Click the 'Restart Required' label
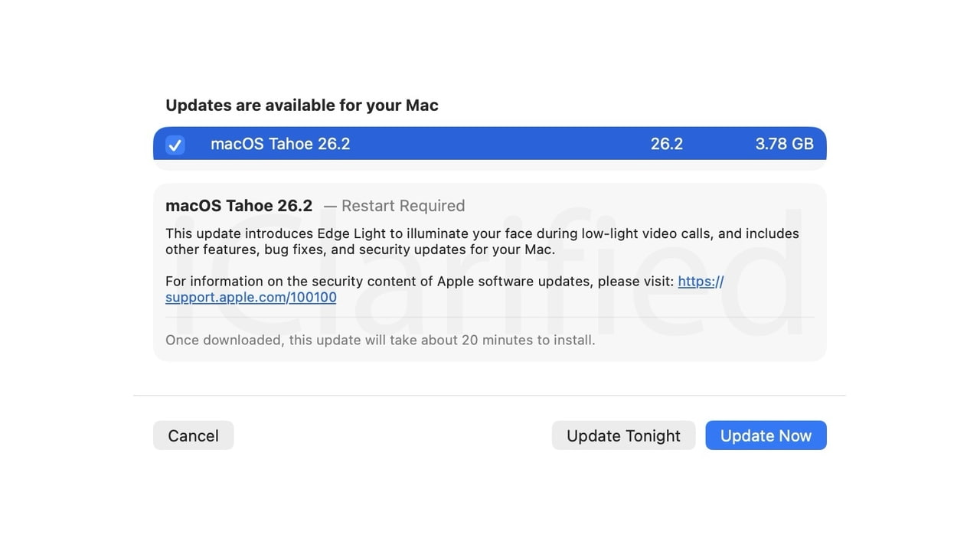This screenshot has width=980, height=551. click(403, 206)
